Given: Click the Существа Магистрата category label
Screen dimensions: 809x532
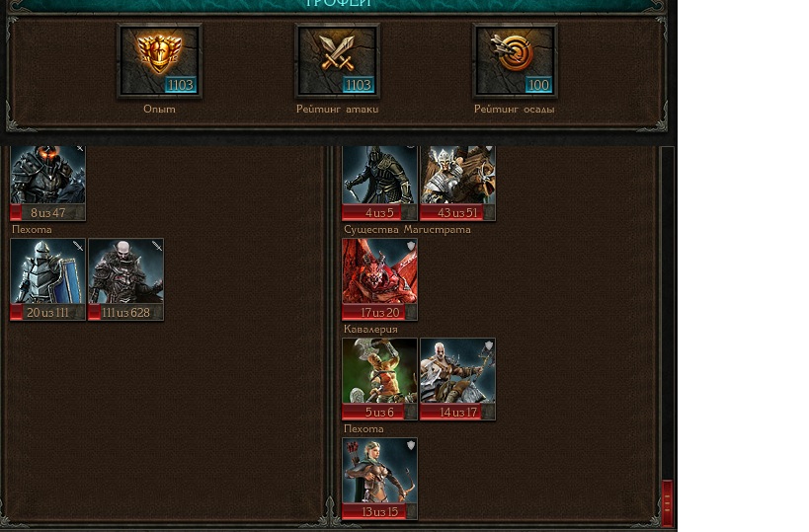Looking at the screenshot, I should click(x=407, y=229).
